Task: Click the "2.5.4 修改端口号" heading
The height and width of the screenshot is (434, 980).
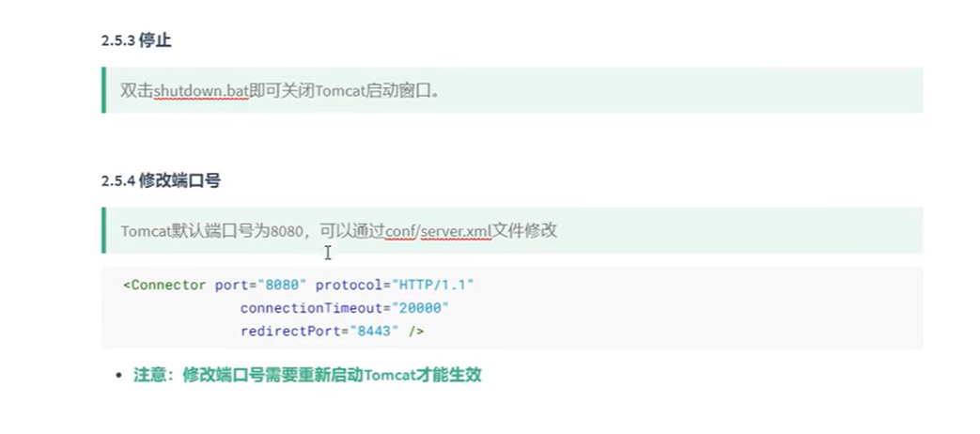Action: coord(161,179)
